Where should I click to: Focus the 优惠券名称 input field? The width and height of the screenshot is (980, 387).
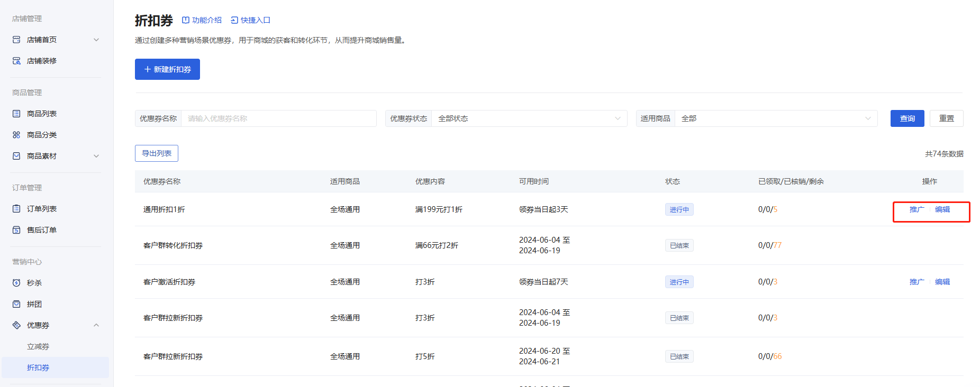[x=279, y=118]
